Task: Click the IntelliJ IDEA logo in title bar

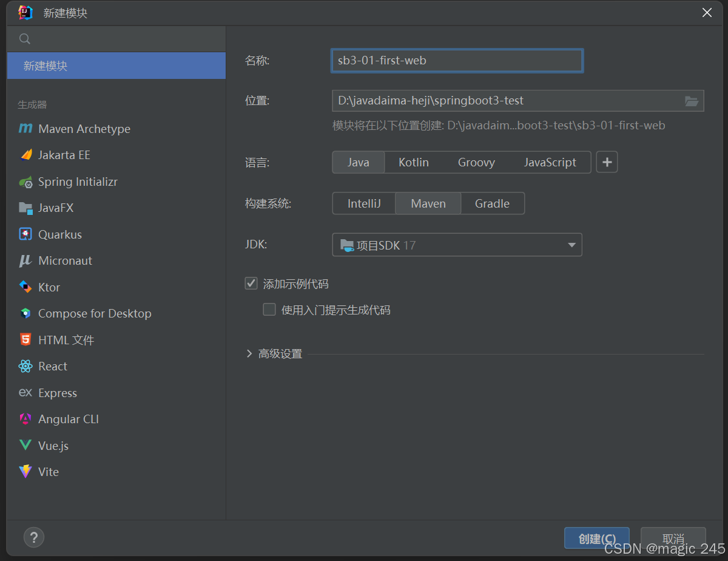Action: point(25,13)
